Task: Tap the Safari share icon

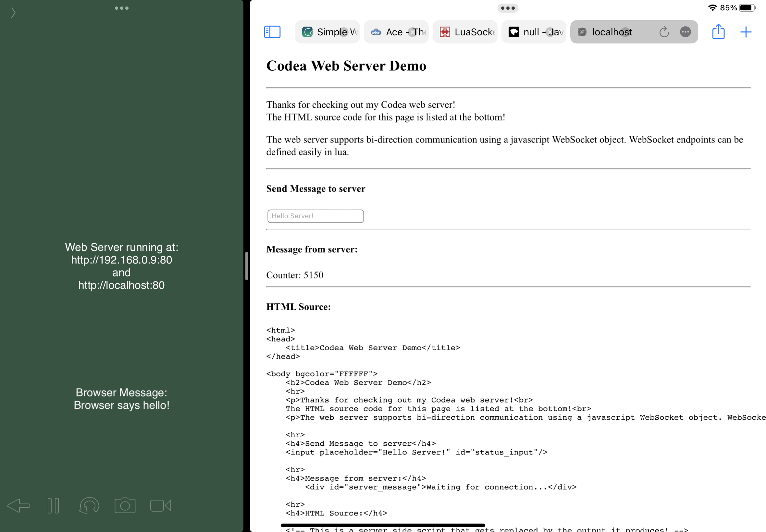Action: 718,32
